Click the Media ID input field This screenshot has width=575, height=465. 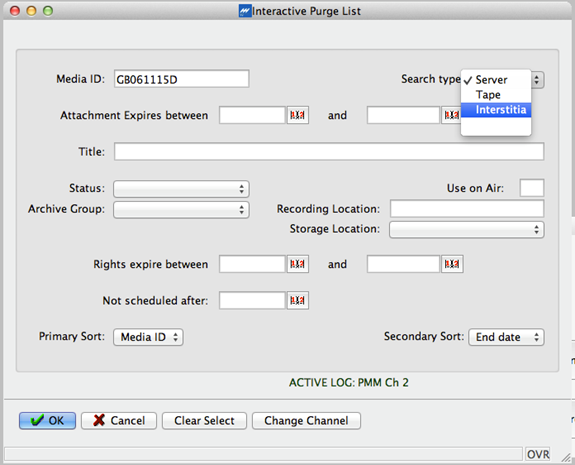click(182, 79)
